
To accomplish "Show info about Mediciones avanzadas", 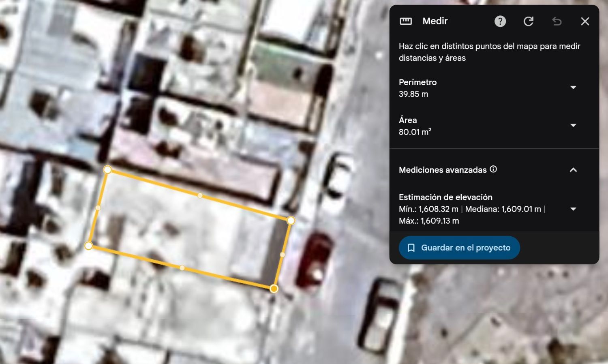I will pyautogui.click(x=493, y=169).
